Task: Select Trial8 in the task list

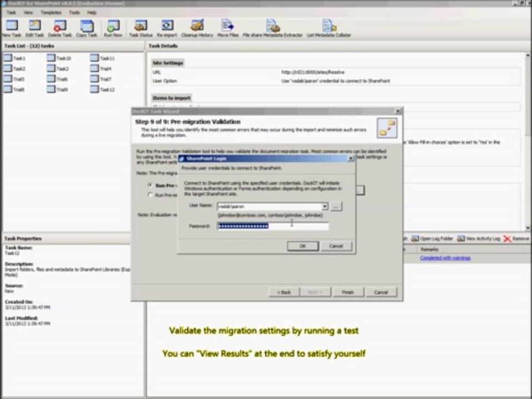Action: 14,90
